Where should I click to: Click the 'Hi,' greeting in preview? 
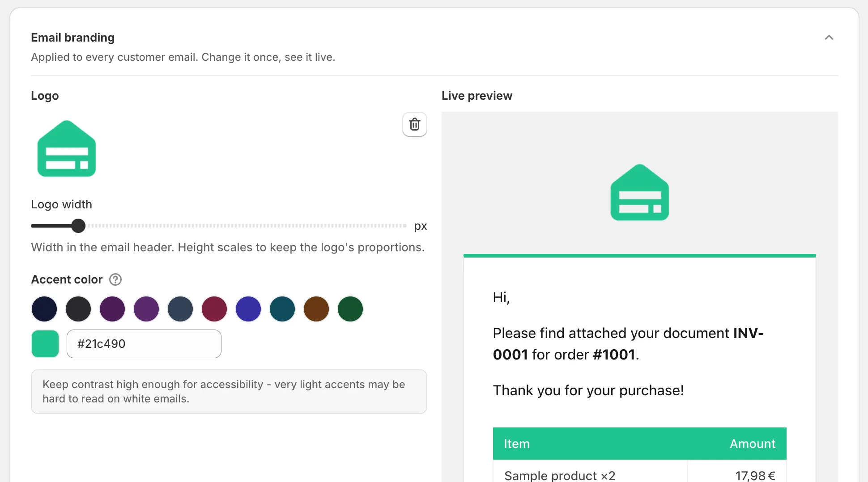(x=502, y=297)
